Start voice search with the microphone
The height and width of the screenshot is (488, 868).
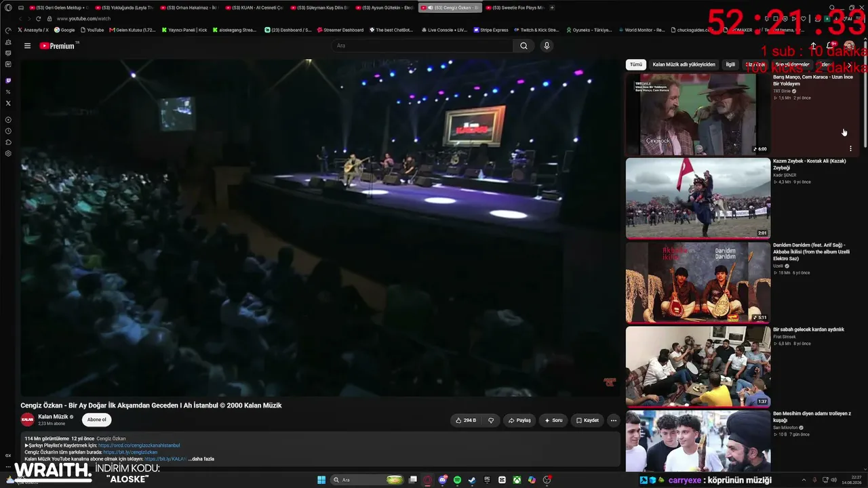(x=547, y=46)
